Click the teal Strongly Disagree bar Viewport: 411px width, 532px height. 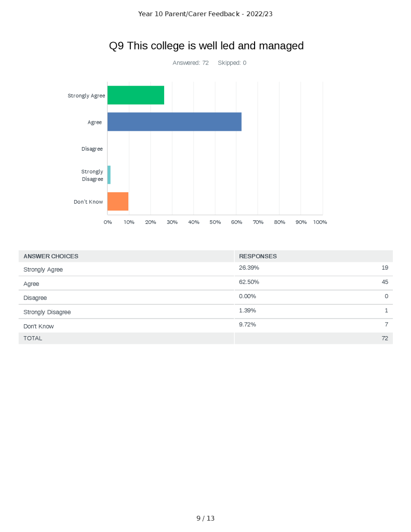coord(109,175)
